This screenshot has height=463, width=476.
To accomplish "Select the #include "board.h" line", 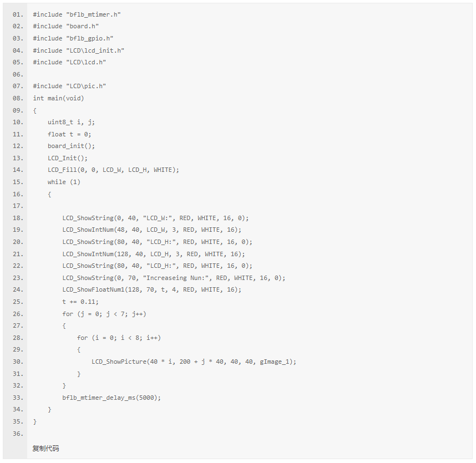I will pyautogui.click(x=66, y=27).
